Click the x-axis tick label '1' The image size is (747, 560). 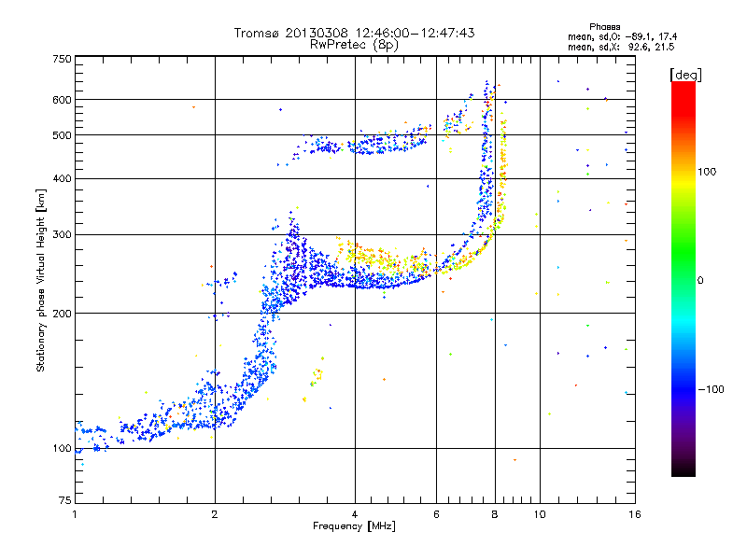(x=75, y=514)
